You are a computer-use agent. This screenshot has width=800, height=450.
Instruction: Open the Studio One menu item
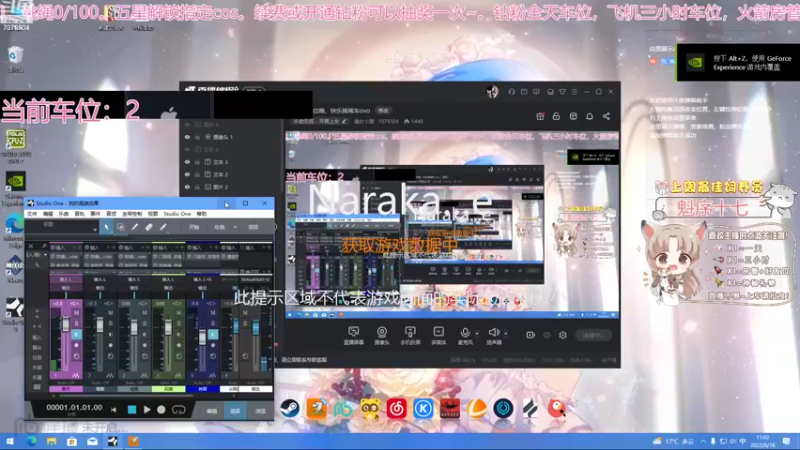click(177, 214)
